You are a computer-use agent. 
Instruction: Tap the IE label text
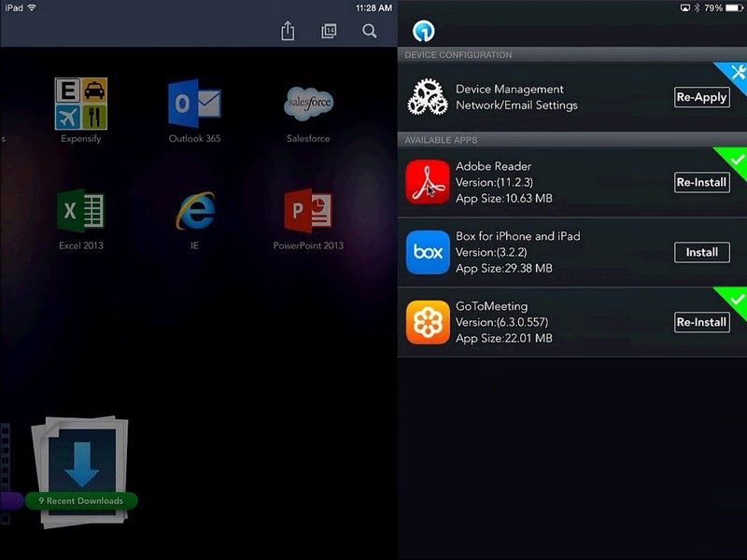[194, 245]
